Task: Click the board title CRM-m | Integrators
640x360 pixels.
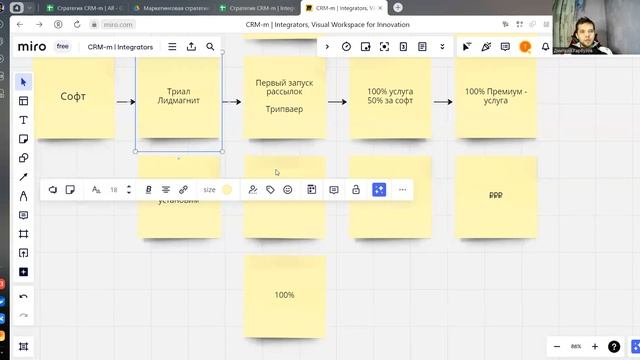Action: coord(120,47)
